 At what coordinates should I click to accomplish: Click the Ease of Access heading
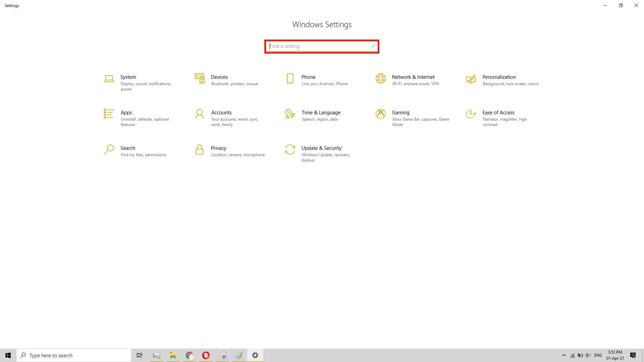click(x=498, y=113)
